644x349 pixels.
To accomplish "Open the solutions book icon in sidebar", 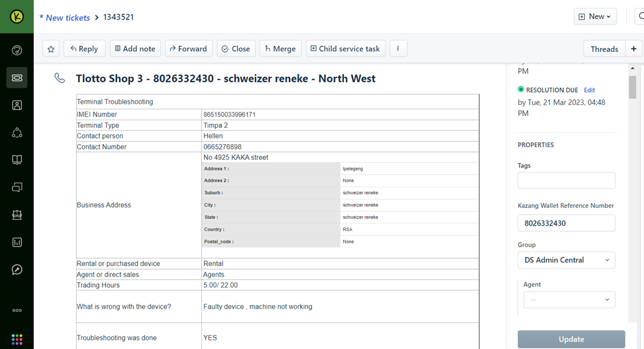I will 17,160.
